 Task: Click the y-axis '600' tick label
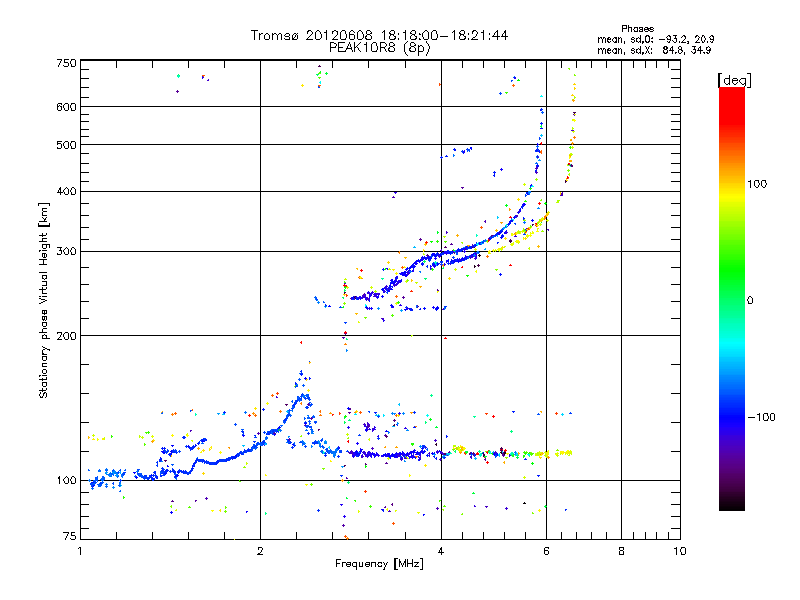point(66,107)
